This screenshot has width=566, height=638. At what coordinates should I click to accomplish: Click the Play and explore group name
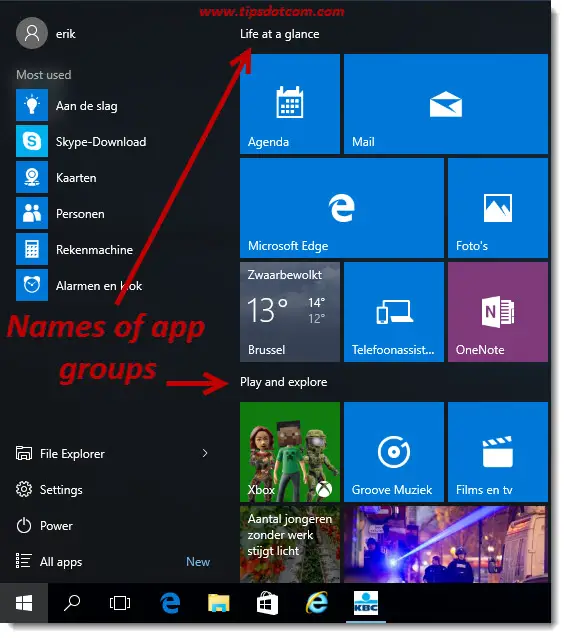[x=284, y=382]
